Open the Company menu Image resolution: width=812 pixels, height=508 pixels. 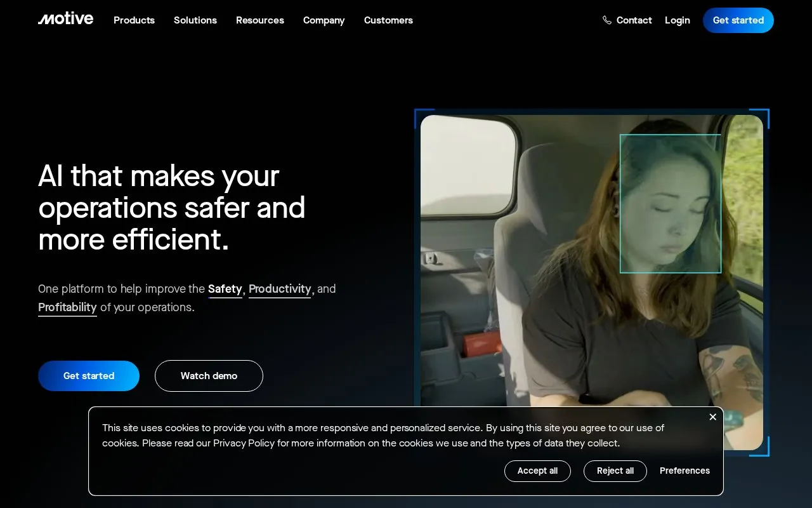pos(324,20)
